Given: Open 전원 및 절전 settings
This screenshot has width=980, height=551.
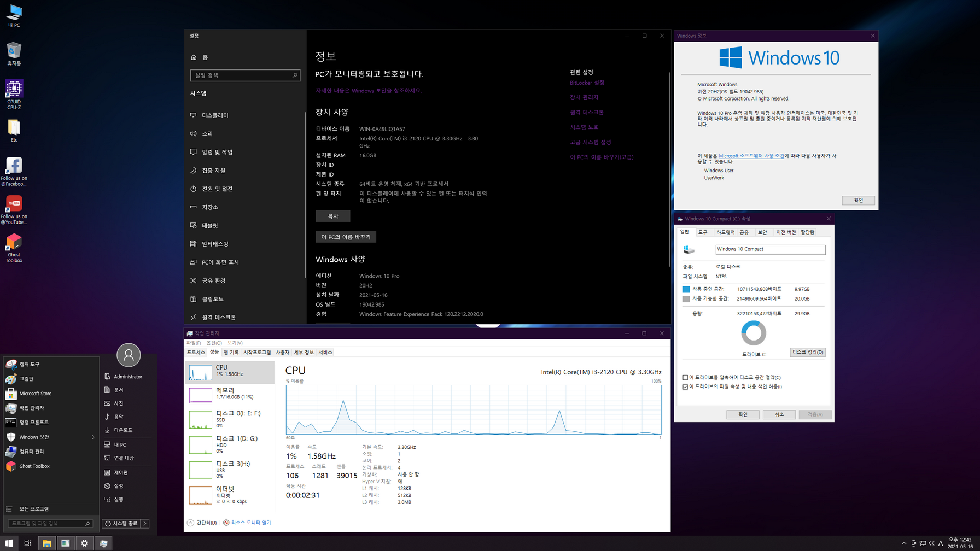Looking at the screenshot, I should click(x=244, y=189).
